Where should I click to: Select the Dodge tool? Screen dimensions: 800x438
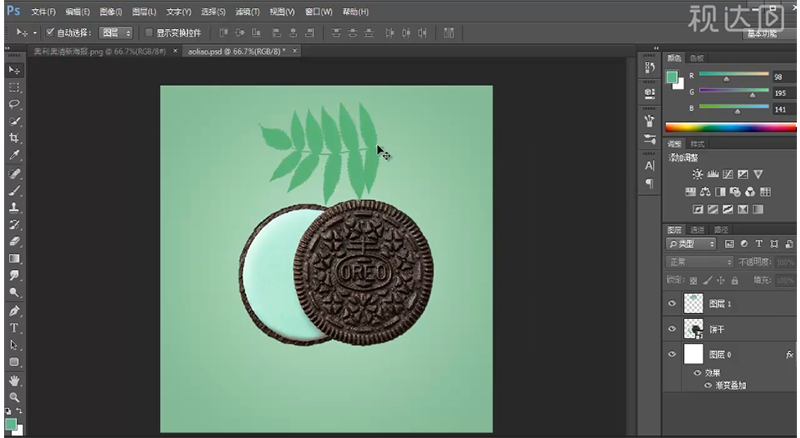14,292
